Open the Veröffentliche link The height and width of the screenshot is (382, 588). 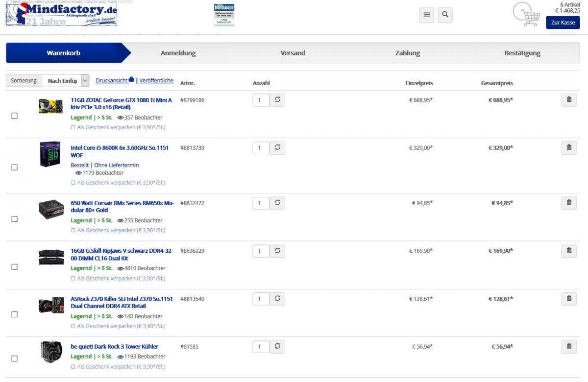point(156,80)
